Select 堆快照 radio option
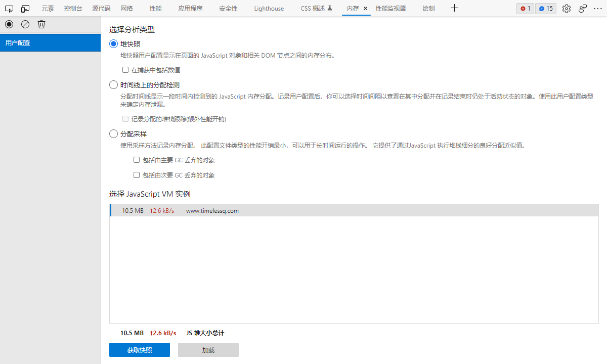Image resolution: width=607 pixels, height=364 pixels. tap(113, 44)
